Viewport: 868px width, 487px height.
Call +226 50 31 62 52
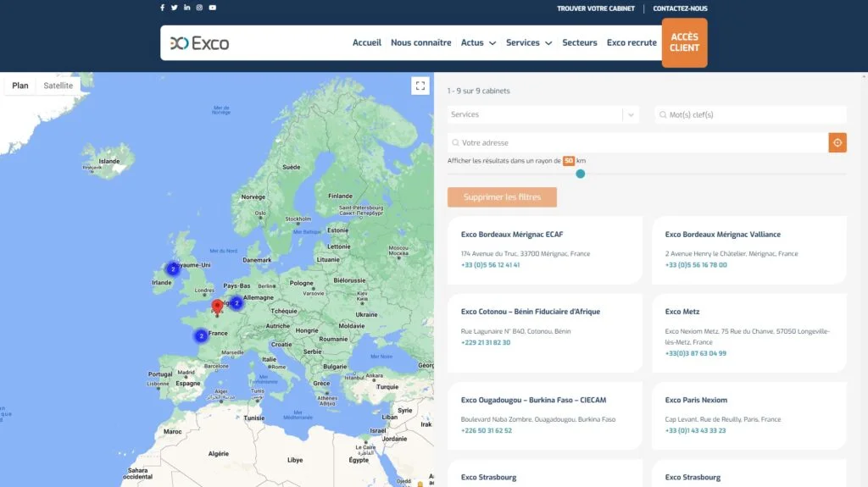[486, 430]
